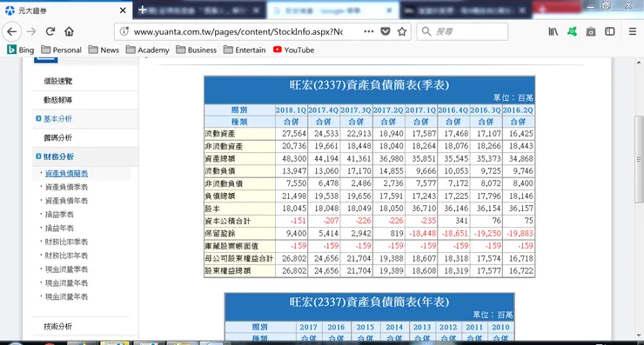The height and width of the screenshot is (345, 644).
Task: Open 財務比率季表 link
Action: coord(66,242)
